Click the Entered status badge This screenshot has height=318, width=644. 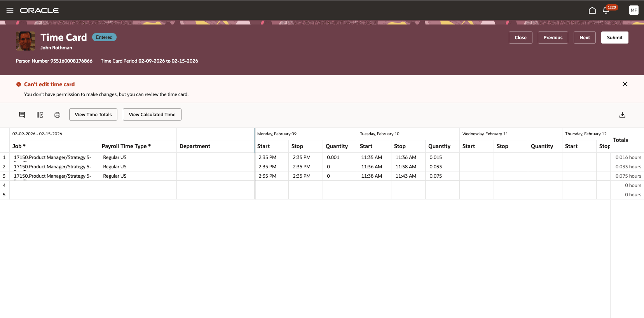pyautogui.click(x=104, y=37)
